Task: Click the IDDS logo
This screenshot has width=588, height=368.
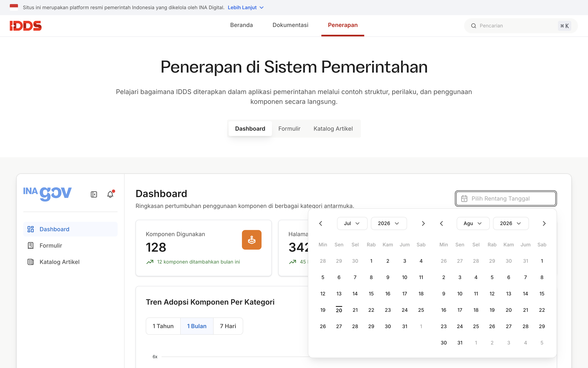Action: 26,26
